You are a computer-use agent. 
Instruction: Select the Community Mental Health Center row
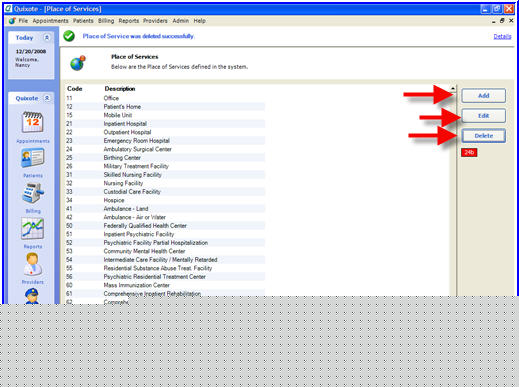(x=165, y=251)
